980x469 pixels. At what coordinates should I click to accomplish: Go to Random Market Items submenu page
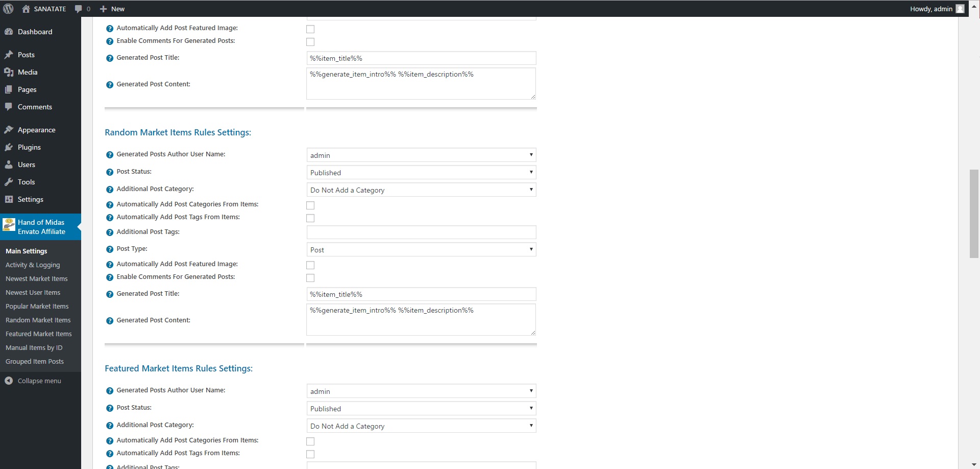pos(38,320)
